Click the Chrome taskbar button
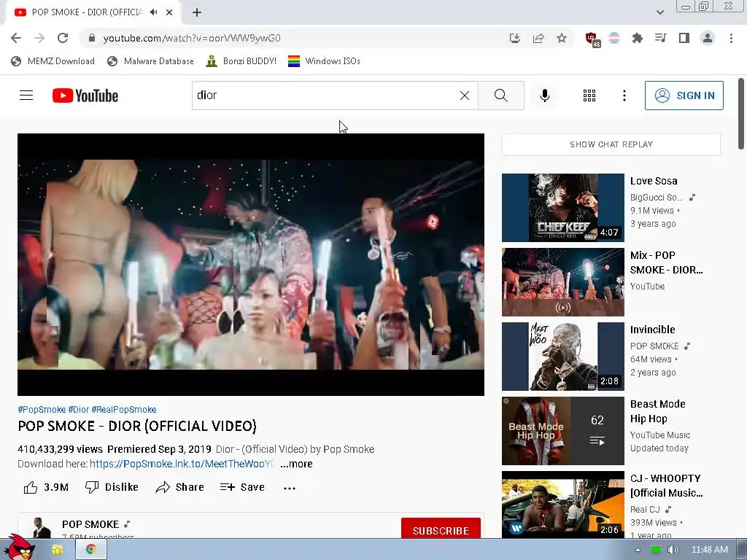The height and width of the screenshot is (560, 747). tap(91, 550)
